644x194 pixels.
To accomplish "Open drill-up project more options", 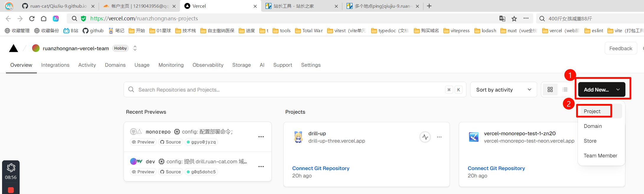I will click(439, 137).
